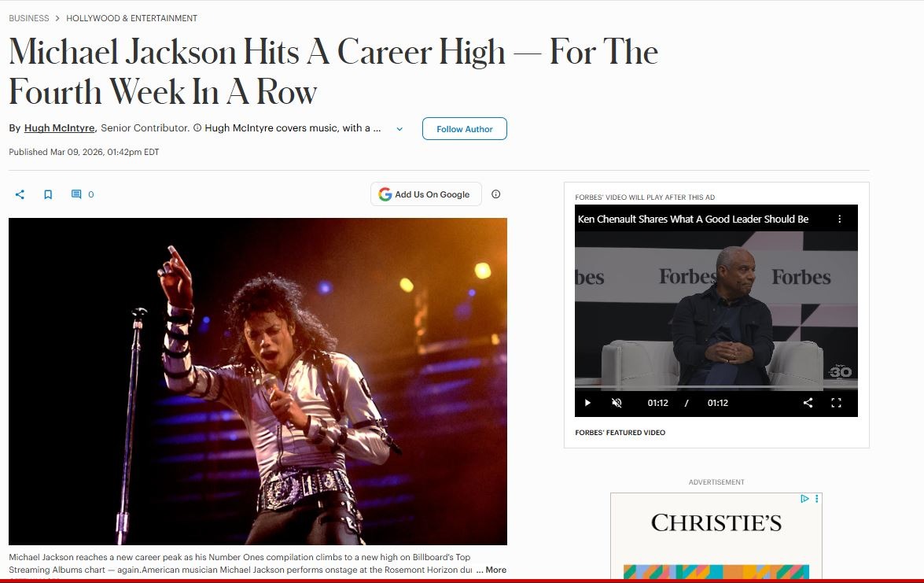Click the video progress bar

pos(716,387)
